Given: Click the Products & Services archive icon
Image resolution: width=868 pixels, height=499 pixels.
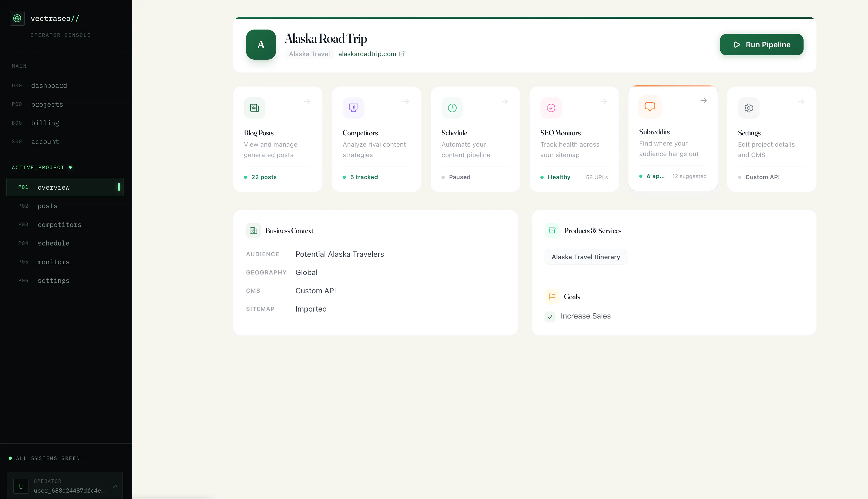Looking at the screenshot, I should [x=552, y=231].
